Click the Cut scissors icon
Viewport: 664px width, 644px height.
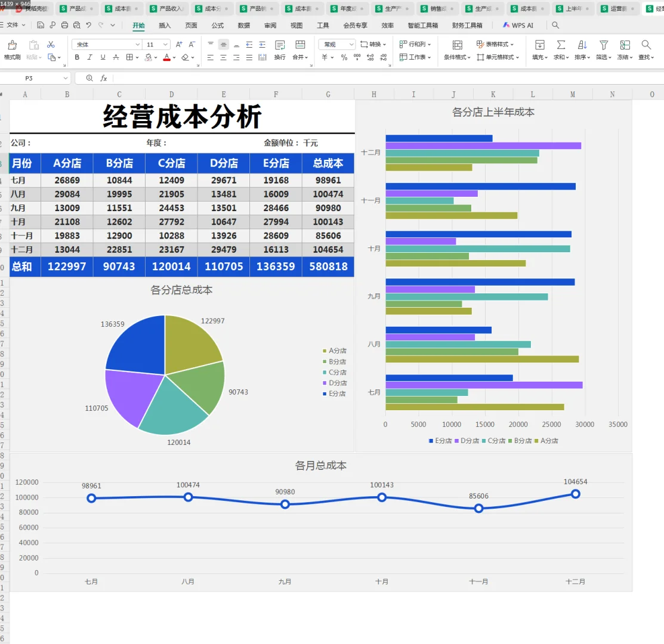(51, 45)
